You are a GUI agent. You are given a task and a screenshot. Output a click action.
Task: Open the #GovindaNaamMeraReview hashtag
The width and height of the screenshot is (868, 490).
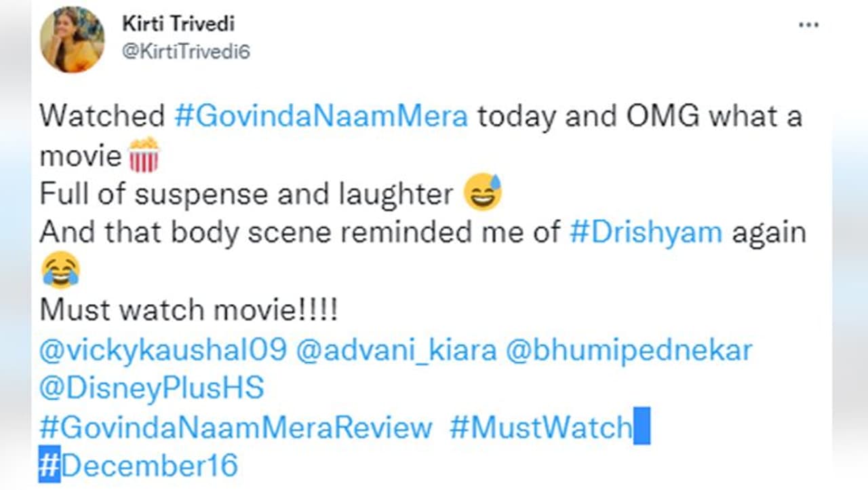pos(235,428)
